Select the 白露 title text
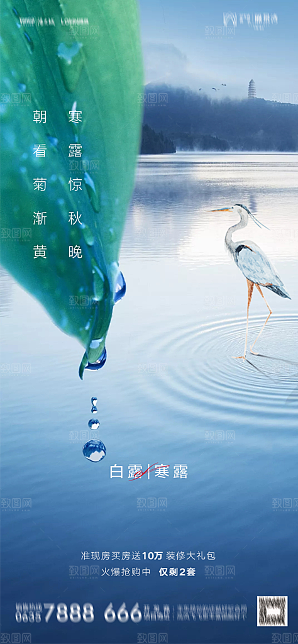This screenshot has width=298, height=644. [x=127, y=472]
